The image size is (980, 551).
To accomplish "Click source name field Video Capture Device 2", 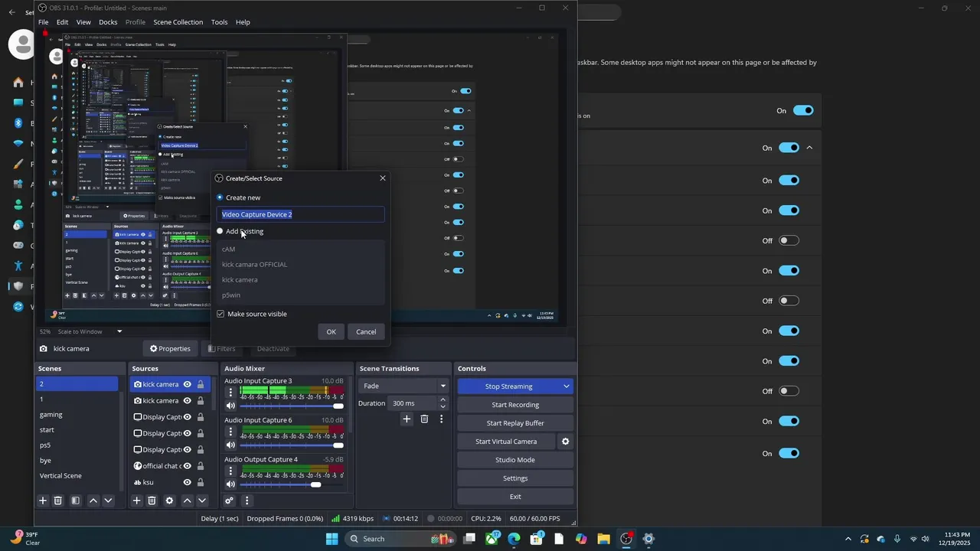I will pyautogui.click(x=300, y=214).
